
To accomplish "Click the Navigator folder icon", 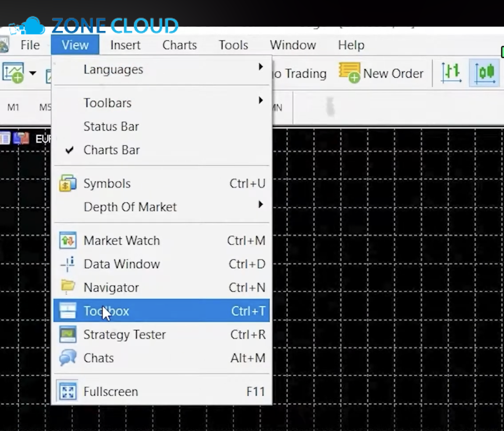I will (x=68, y=287).
